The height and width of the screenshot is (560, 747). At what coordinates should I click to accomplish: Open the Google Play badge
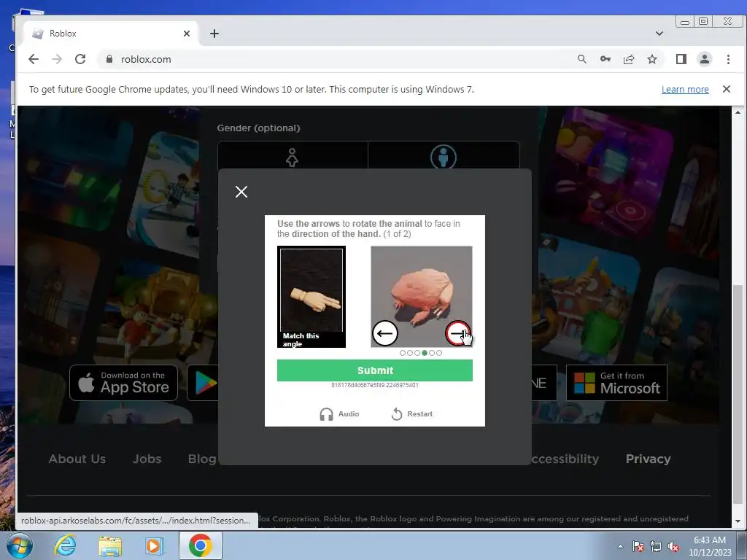click(204, 383)
